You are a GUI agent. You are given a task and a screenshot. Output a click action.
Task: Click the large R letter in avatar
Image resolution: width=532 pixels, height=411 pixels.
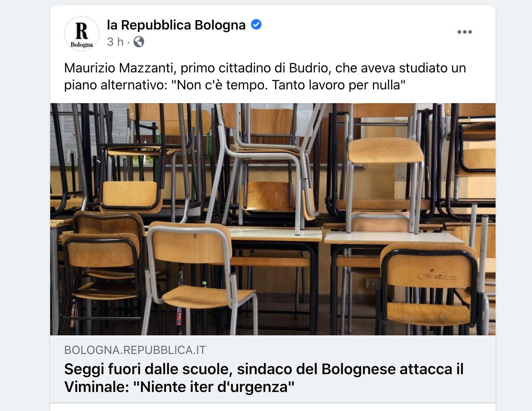(82, 31)
